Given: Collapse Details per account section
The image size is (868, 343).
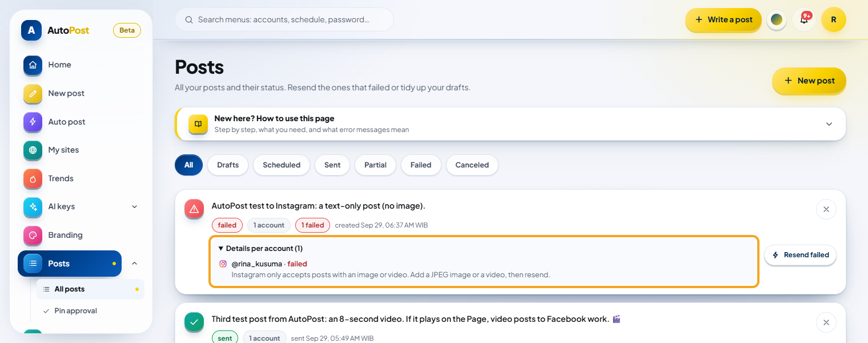Looking at the screenshot, I should pos(260,248).
